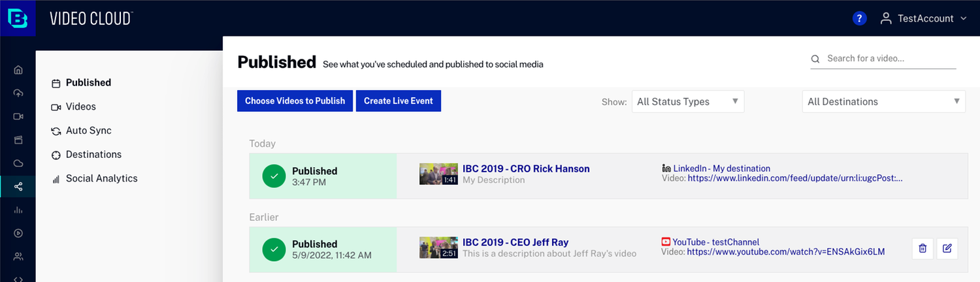The image size is (980, 282).
Task: Click the Search for a video field
Action: coord(889,59)
